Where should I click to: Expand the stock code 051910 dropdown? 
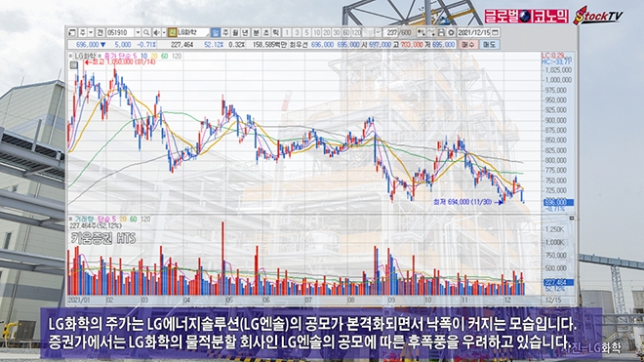pos(138,32)
